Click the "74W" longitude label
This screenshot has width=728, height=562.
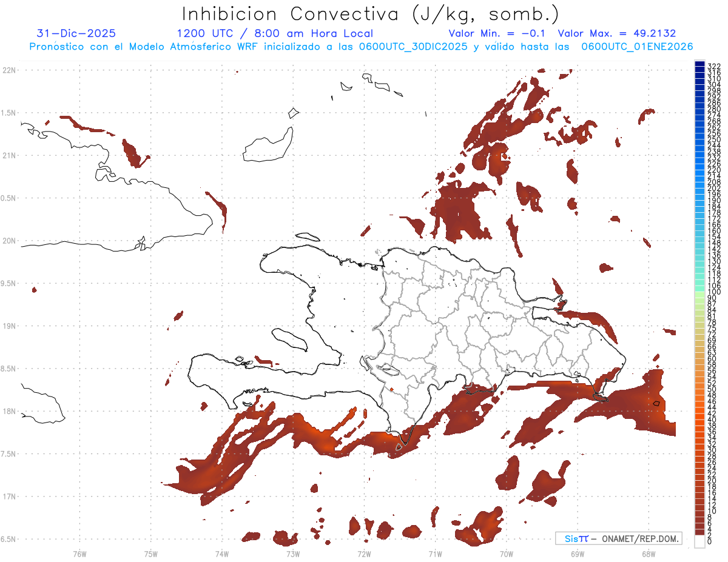[x=221, y=553]
